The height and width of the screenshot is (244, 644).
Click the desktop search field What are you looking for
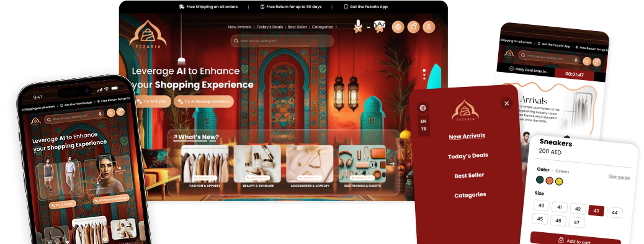[x=282, y=41]
